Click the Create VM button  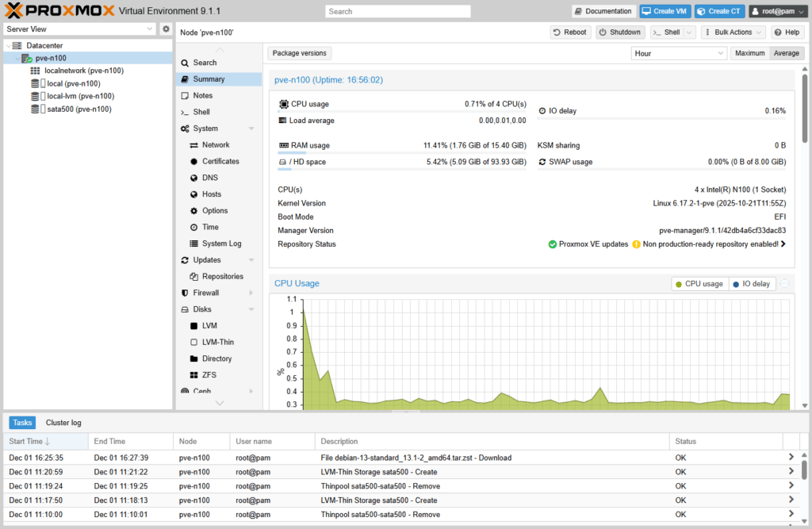665,11
